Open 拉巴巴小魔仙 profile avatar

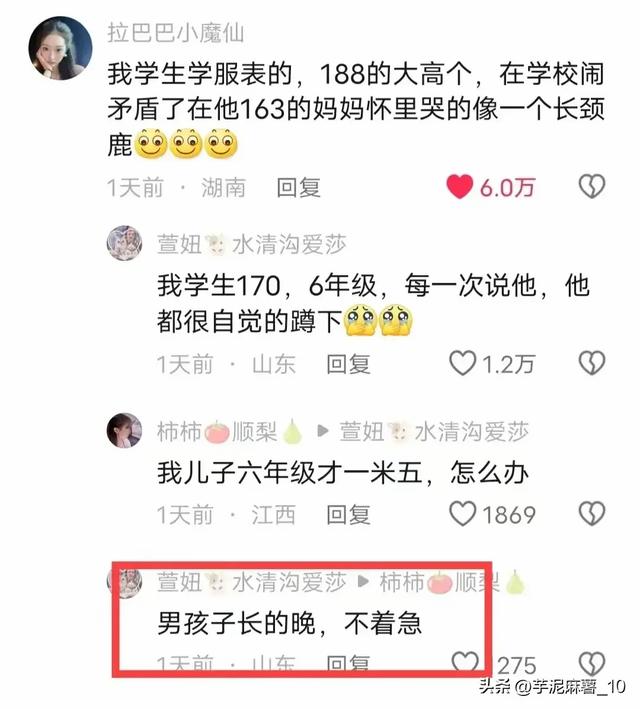[x=60, y=48]
